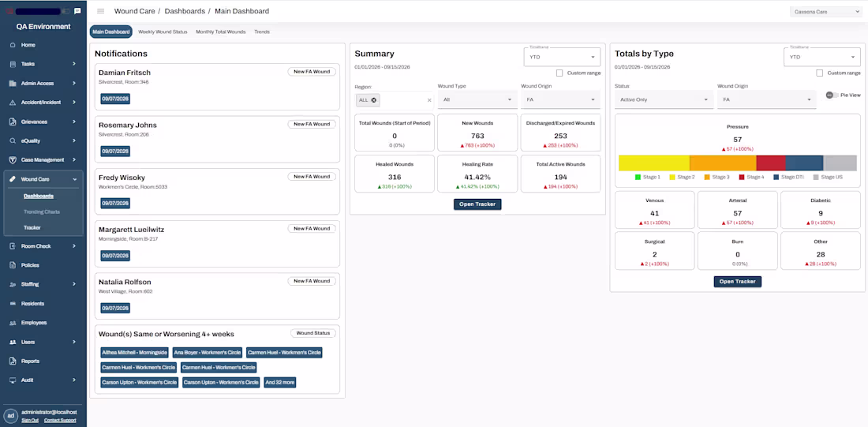The width and height of the screenshot is (868, 427).
Task: Expand the Tasks submenu chevron
Action: point(74,64)
